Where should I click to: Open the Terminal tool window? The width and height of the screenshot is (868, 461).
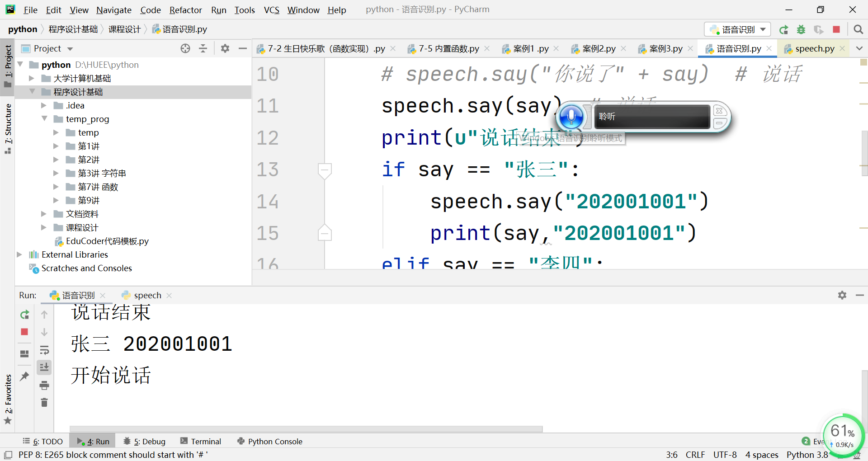(206, 441)
